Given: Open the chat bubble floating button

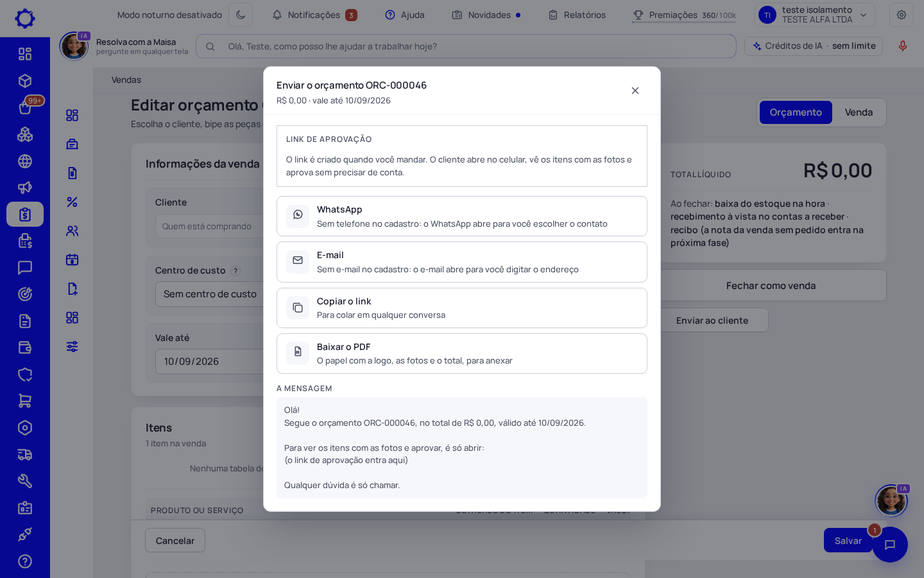Looking at the screenshot, I should click(x=890, y=545).
